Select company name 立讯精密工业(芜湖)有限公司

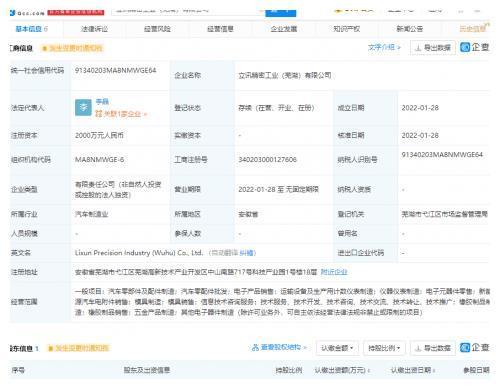(x=285, y=75)
